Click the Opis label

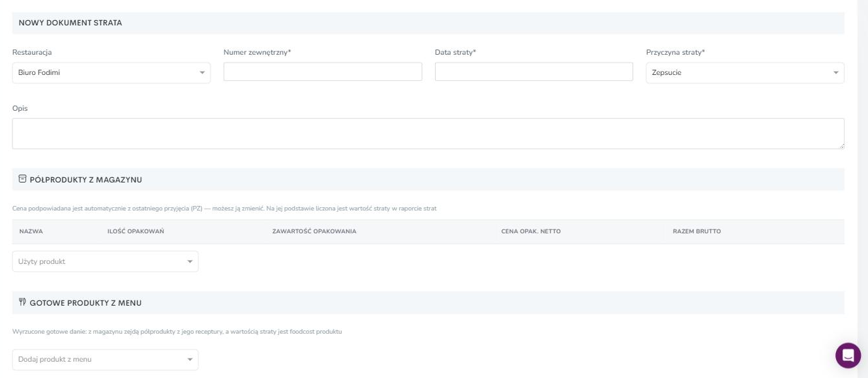(x=20, y=108)
